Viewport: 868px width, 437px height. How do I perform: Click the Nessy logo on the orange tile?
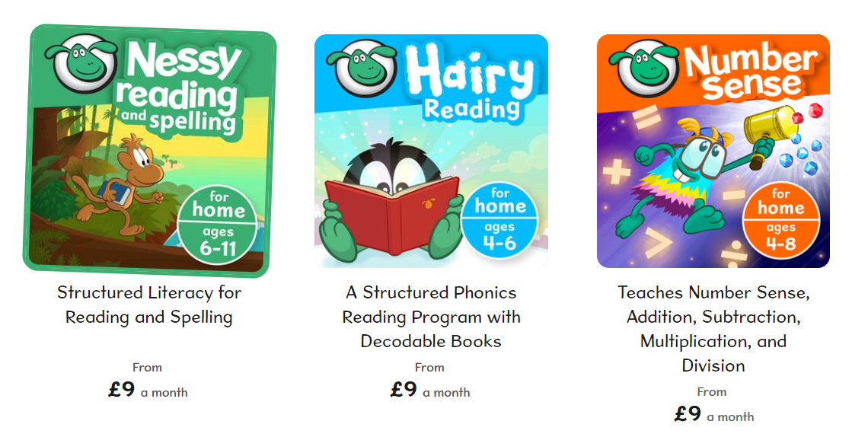point(644,68)
